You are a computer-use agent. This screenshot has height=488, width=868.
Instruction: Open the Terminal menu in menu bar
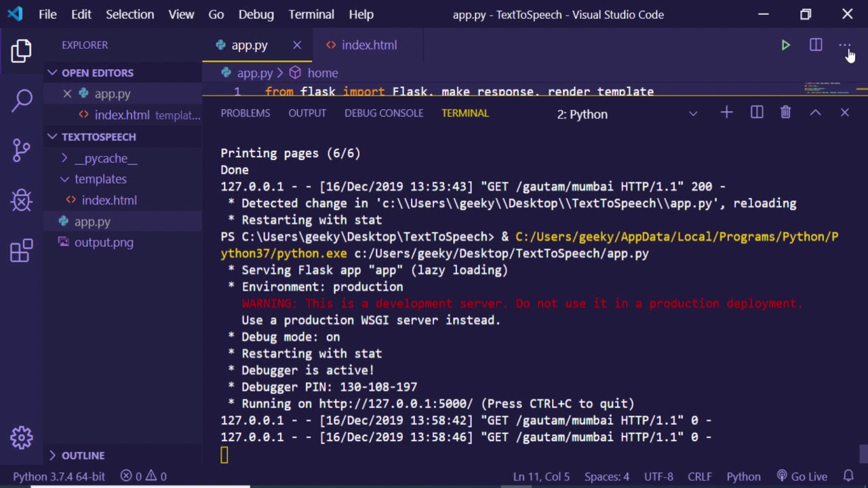point(311,14)
